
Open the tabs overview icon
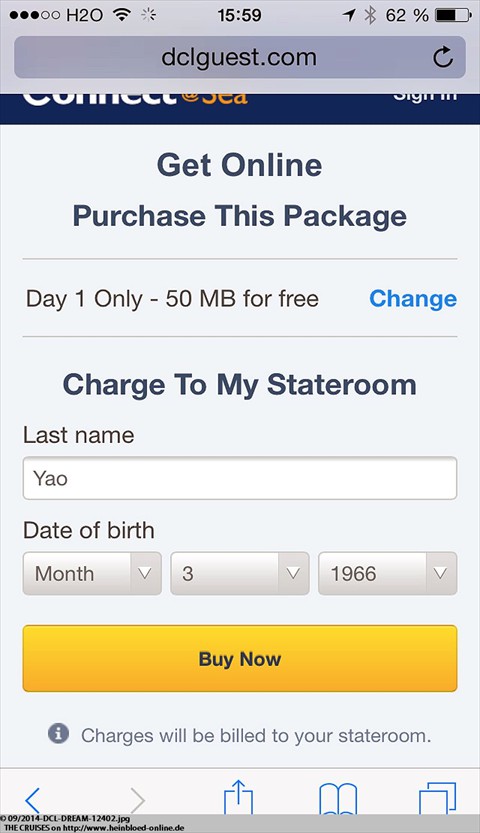point(438,798)
